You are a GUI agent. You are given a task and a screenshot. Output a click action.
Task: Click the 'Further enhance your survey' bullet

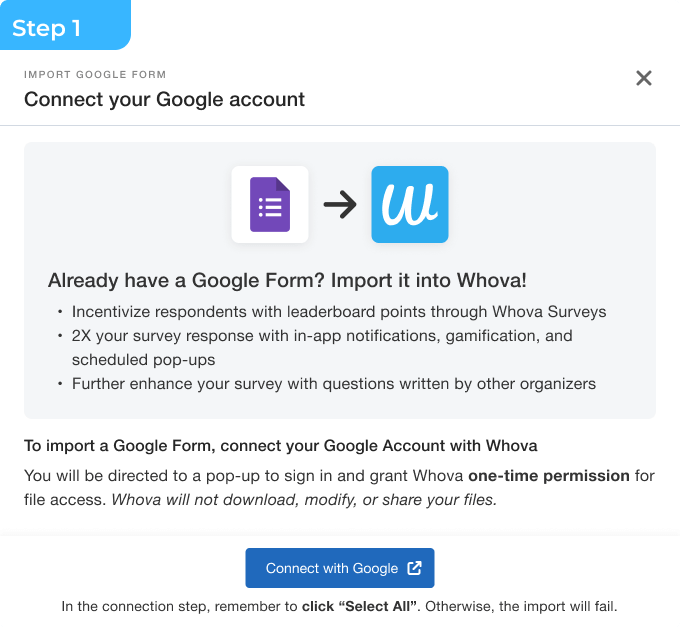coord(335,383)
